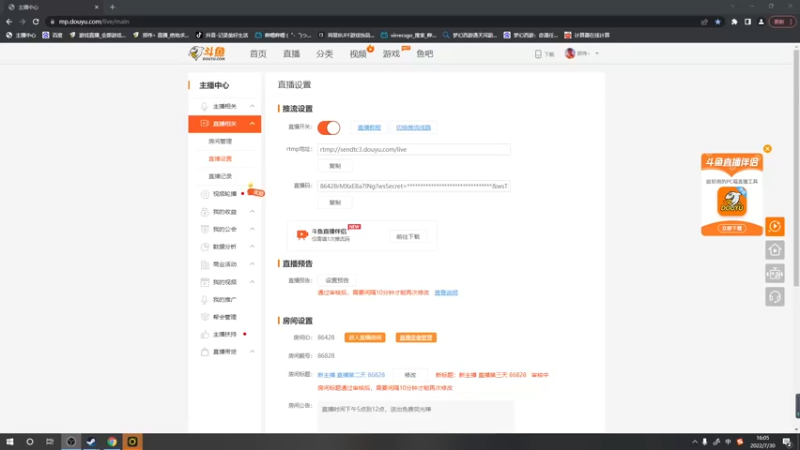
Task: Select 直播记录 in sidebar
Action: click(x=220, y=176)
